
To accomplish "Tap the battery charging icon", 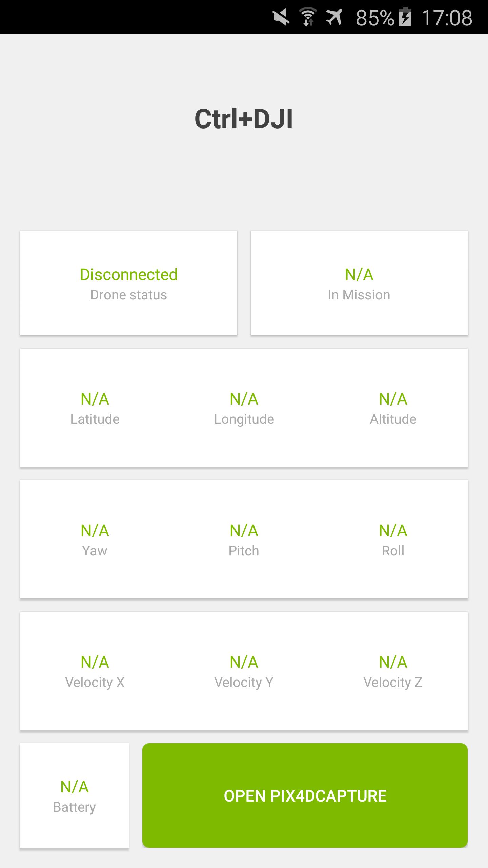I will click(x=405, y=17).
